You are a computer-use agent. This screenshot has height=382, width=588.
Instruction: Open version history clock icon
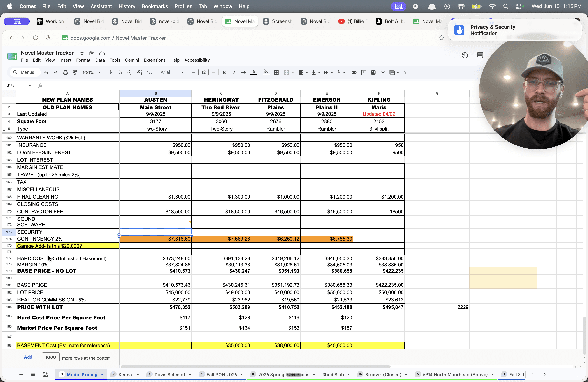[465, 55]
